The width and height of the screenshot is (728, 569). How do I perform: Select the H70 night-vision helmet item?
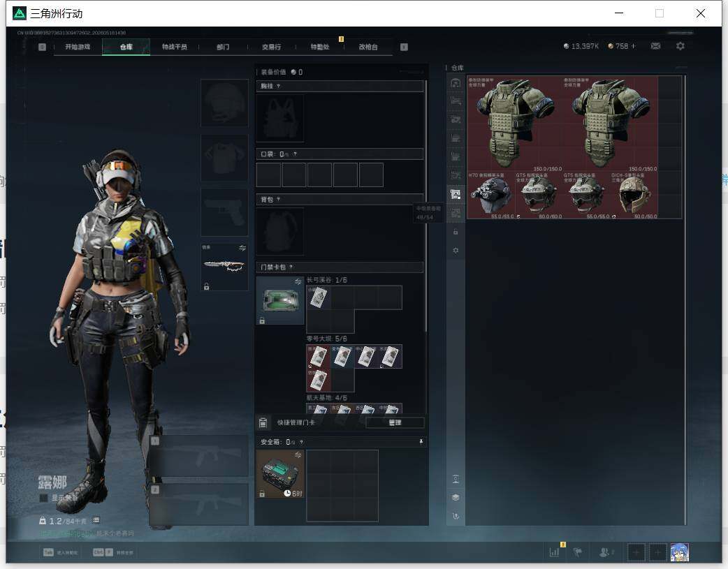(x=490, y=195)
